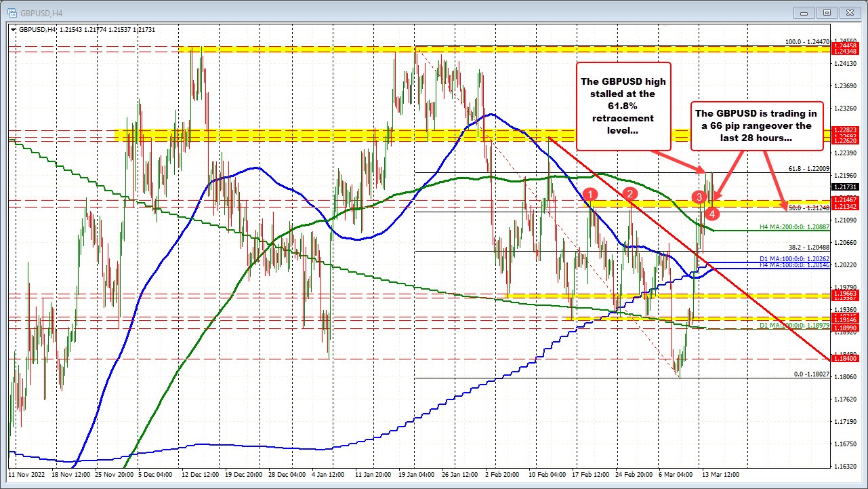The height and width of the screenshot is (489, 868).
Task: Click the '2 Feb 20:00' time axis label
Action: click(503, 475)
